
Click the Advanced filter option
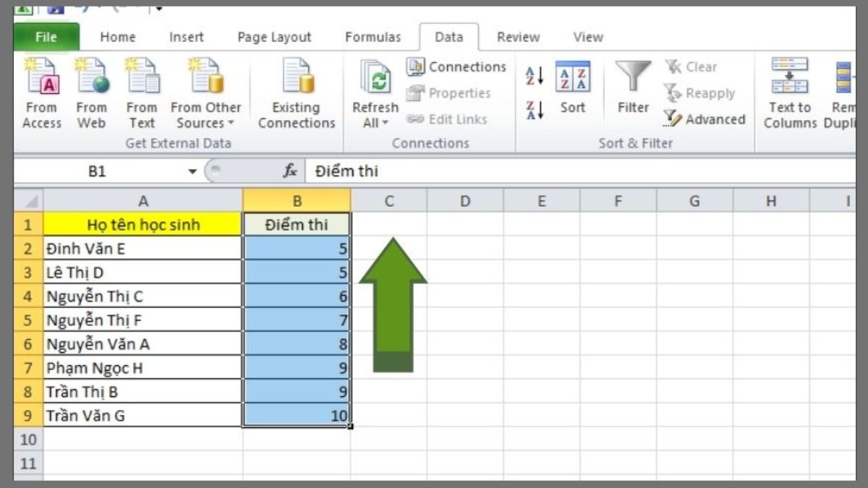[707, 119]
